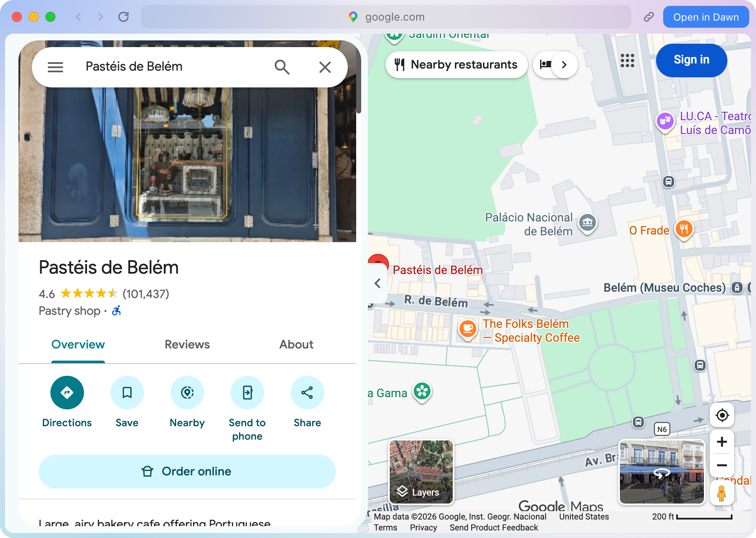Viewport: 756px width, 538px height.
Task: Open the Street View photo thumbnail
Action: (661, 472)
